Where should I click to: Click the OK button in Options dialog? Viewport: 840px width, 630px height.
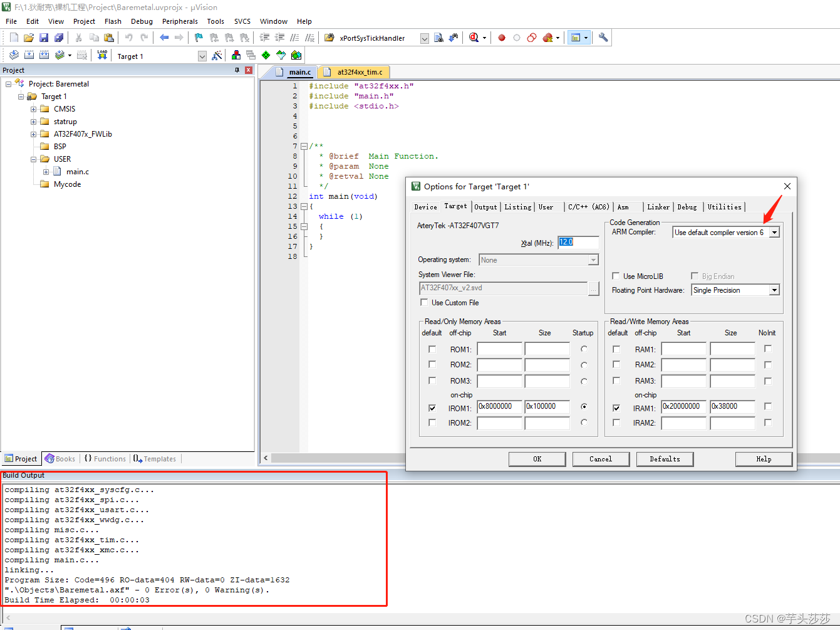(x=537, y=459)
